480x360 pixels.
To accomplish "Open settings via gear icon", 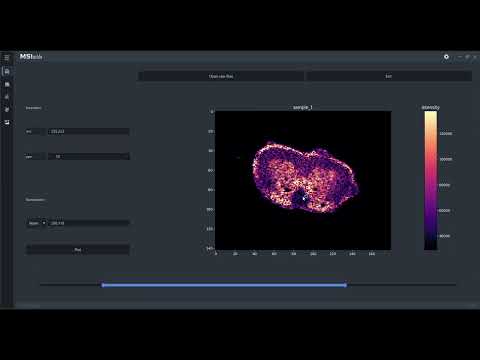I will click(446, 57).
